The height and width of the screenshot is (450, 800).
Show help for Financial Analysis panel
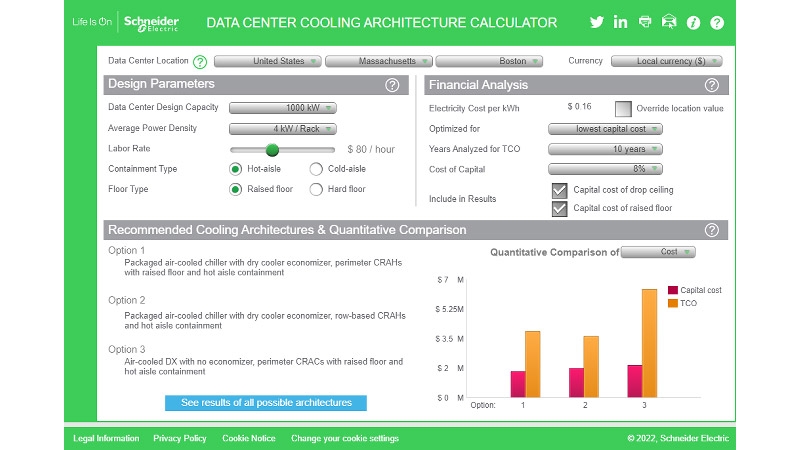[x=712, y=85]
